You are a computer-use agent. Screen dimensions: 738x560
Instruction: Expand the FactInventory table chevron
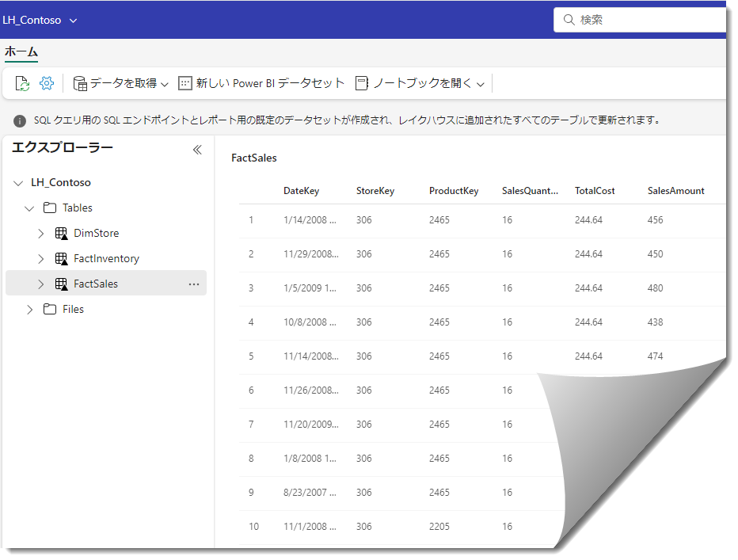[41, 258]
